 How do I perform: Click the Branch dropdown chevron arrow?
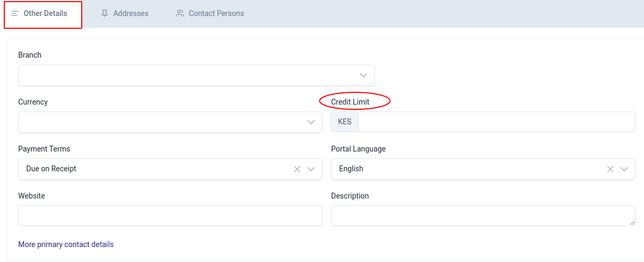(363, 75)
